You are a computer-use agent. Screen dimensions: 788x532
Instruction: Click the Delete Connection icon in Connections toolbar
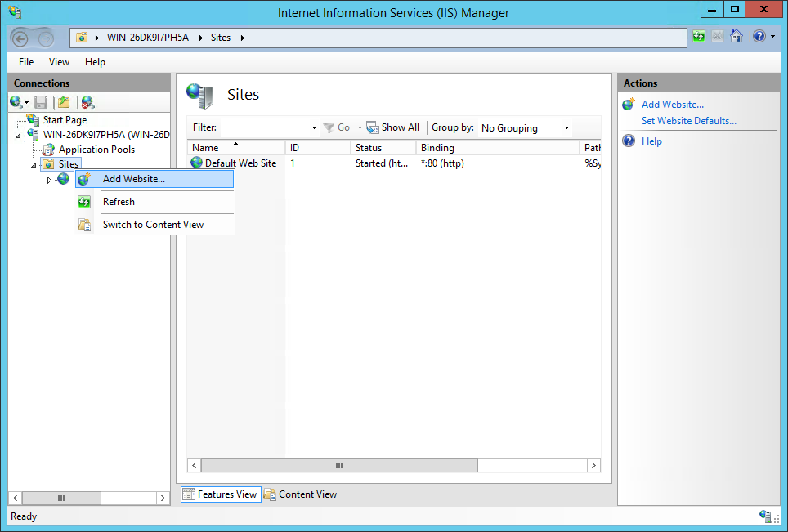click(x=87, y=102)
